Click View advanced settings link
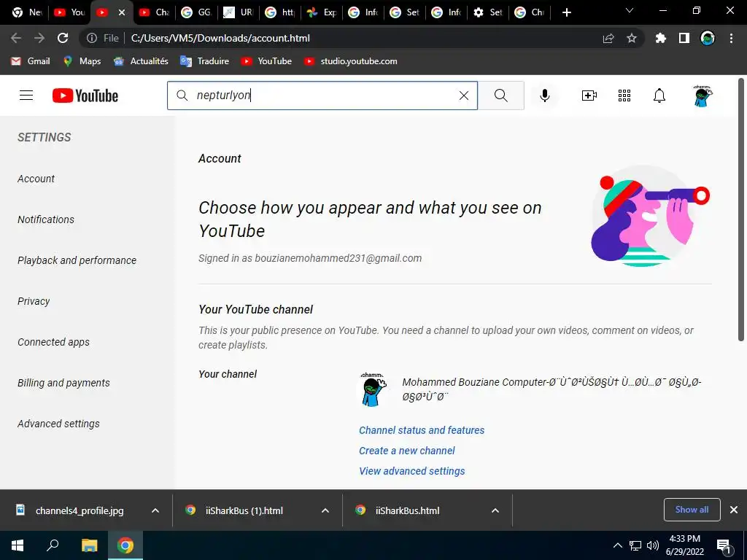 point(412,471)
